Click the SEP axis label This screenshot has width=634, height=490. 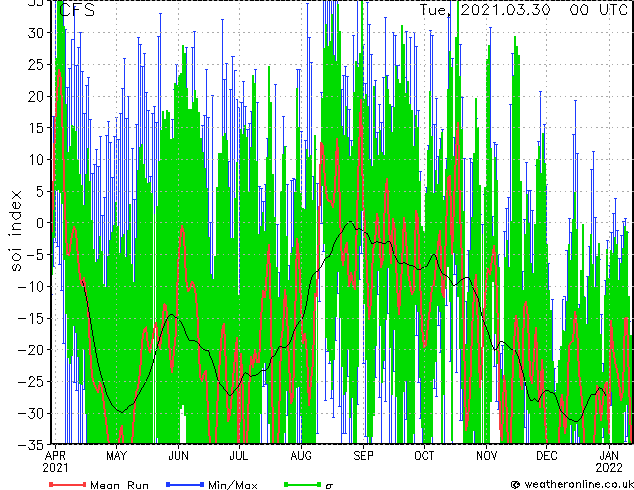(x=363, y=456)
